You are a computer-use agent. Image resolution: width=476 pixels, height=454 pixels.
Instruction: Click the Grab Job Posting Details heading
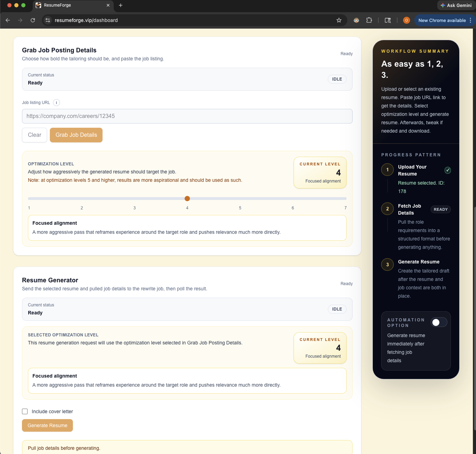(59, 50)
